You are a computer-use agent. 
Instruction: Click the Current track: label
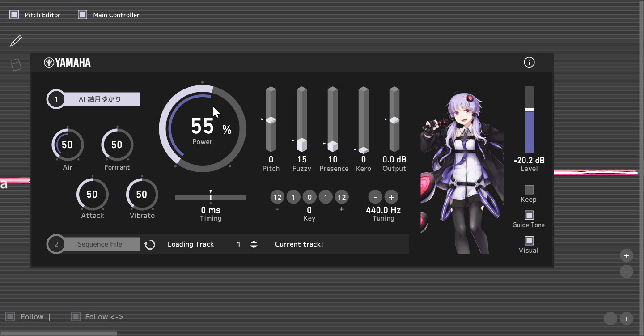click(299, 244)
